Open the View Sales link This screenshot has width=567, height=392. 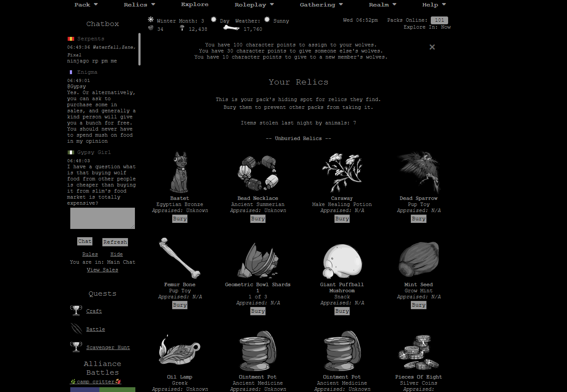[102, 270]
